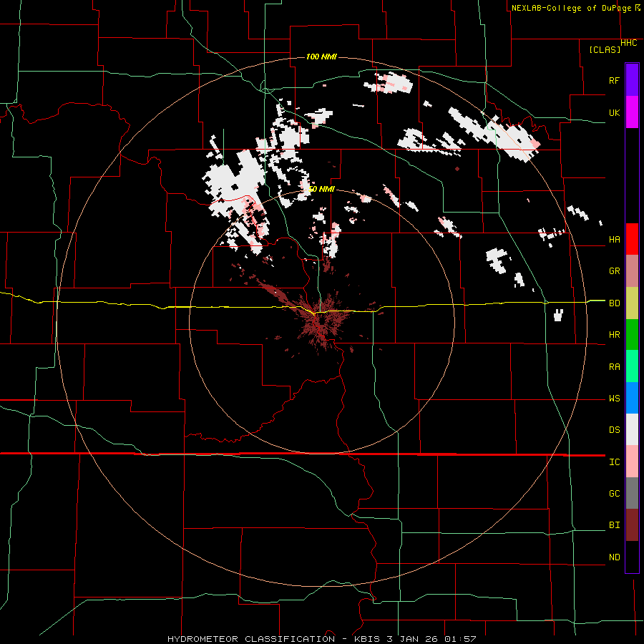Screen dimensions: 644x644
Task: Click the DS legend label
Action: 614,429
